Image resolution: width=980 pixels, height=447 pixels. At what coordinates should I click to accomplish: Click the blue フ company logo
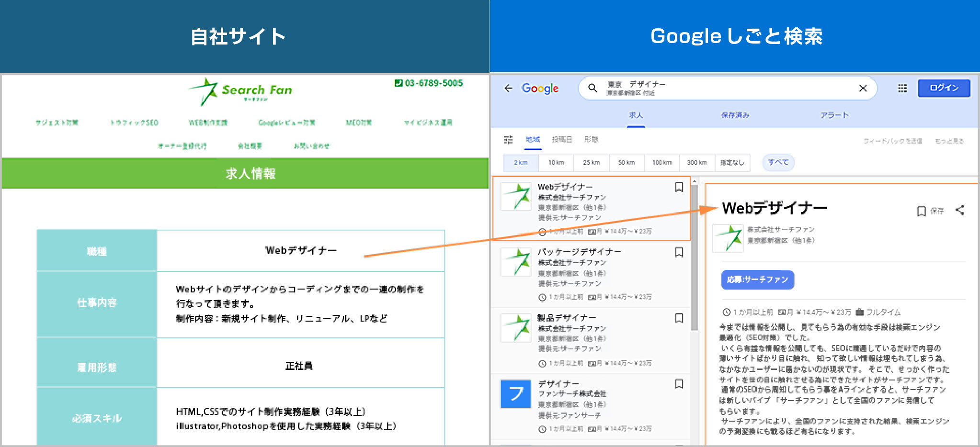(x=516, y=394)
